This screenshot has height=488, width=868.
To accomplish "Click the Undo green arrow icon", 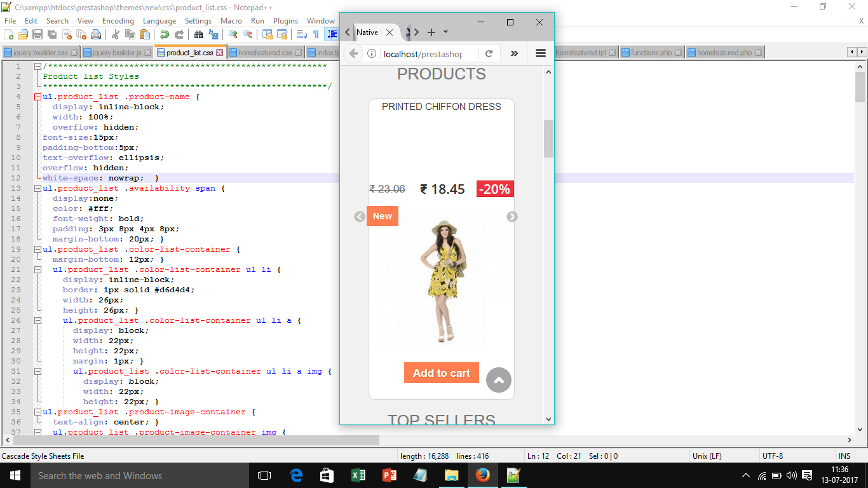I will point(165,34).
